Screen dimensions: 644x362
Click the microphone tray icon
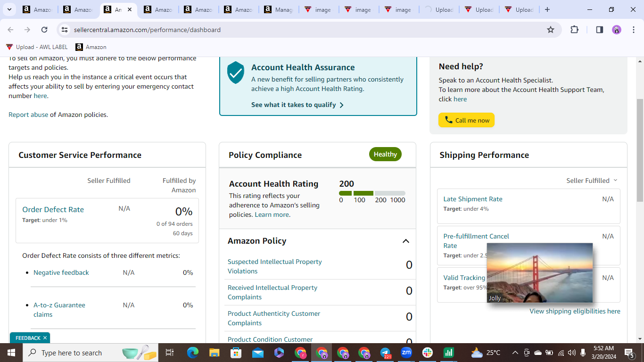pos(583,353)
